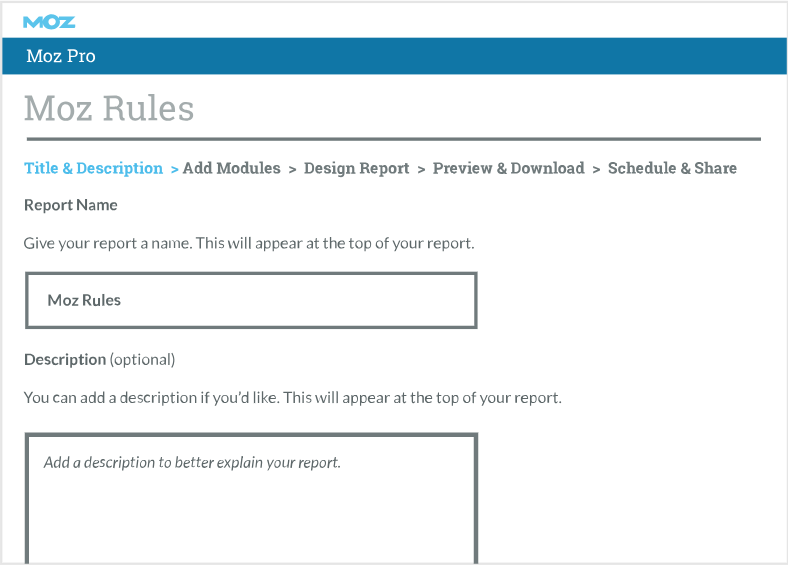Open the Moz Pro header link
The image size is (788, 565).
[61, 56]
